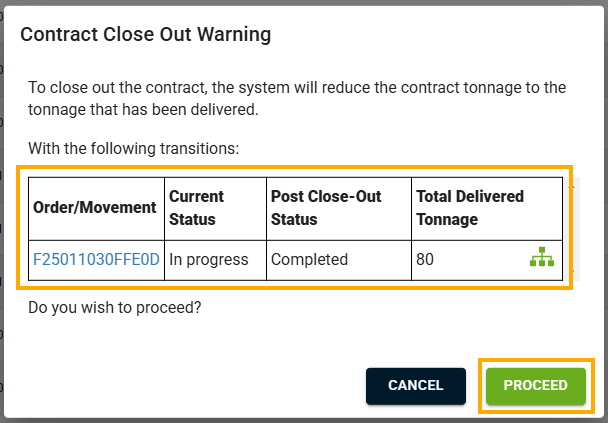Click the transitions table scrollbar track

[x=572, y=229]
